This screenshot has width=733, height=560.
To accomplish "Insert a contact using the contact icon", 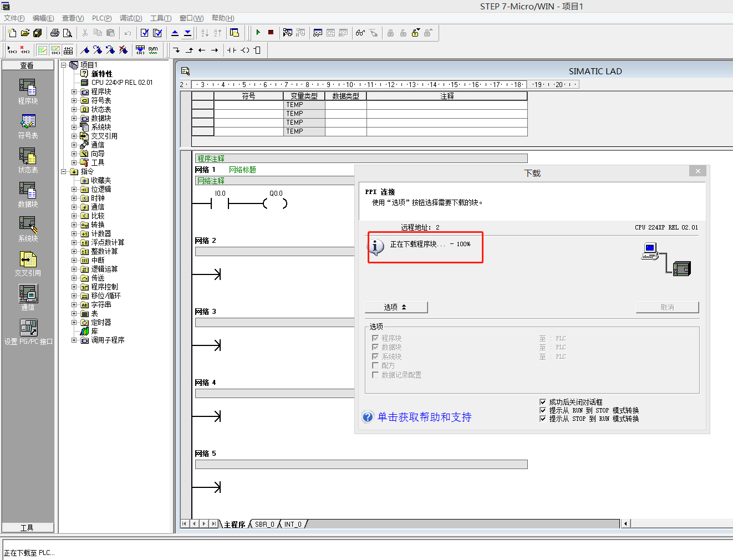I will (x=232, y=50).
